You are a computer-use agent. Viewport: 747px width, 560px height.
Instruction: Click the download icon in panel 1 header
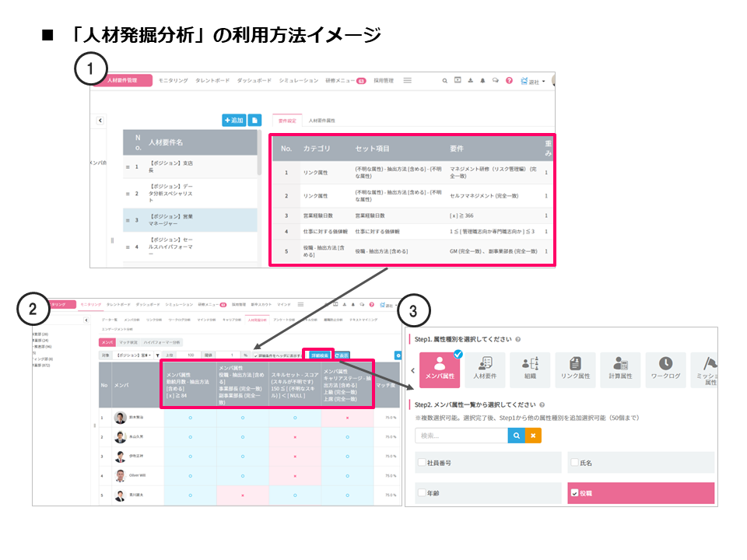click(470, 80)
